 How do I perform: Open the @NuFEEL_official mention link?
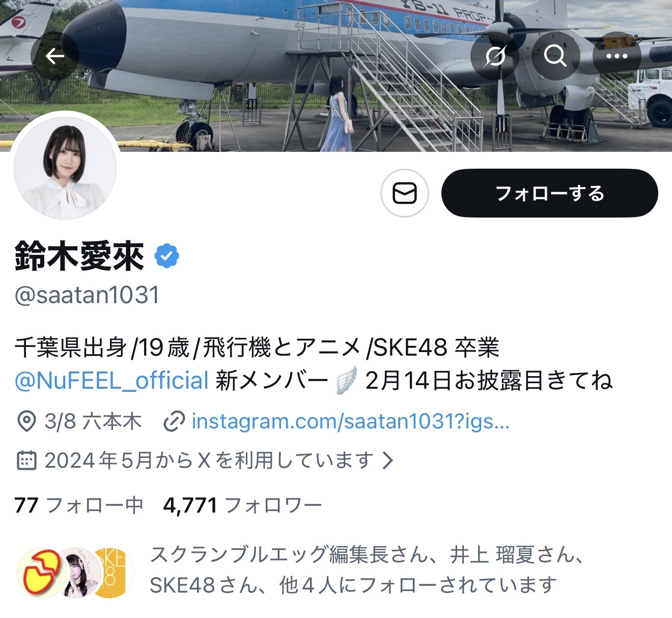click(x=111, y=381)
